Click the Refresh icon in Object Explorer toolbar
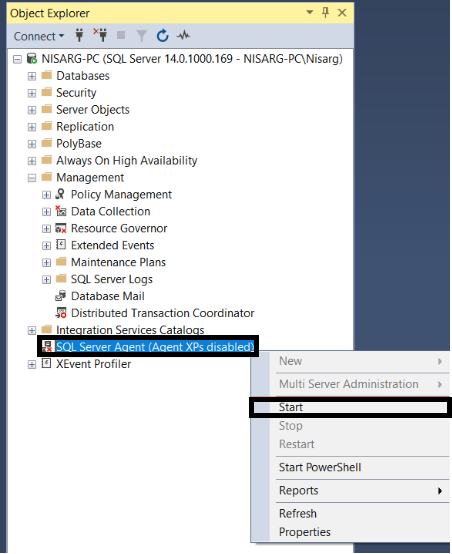Screen dimensions: 452x554 163,36
